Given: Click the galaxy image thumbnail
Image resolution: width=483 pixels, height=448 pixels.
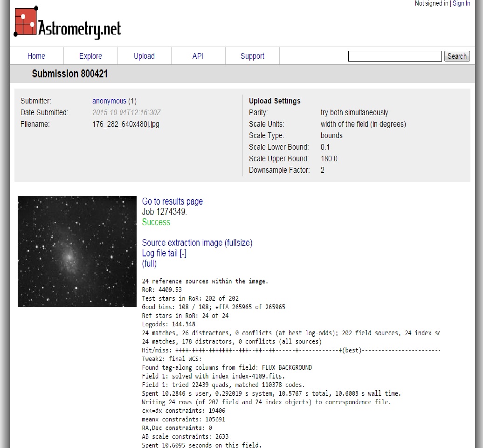Looking at the screenshot, I should [x=77, y=251].
